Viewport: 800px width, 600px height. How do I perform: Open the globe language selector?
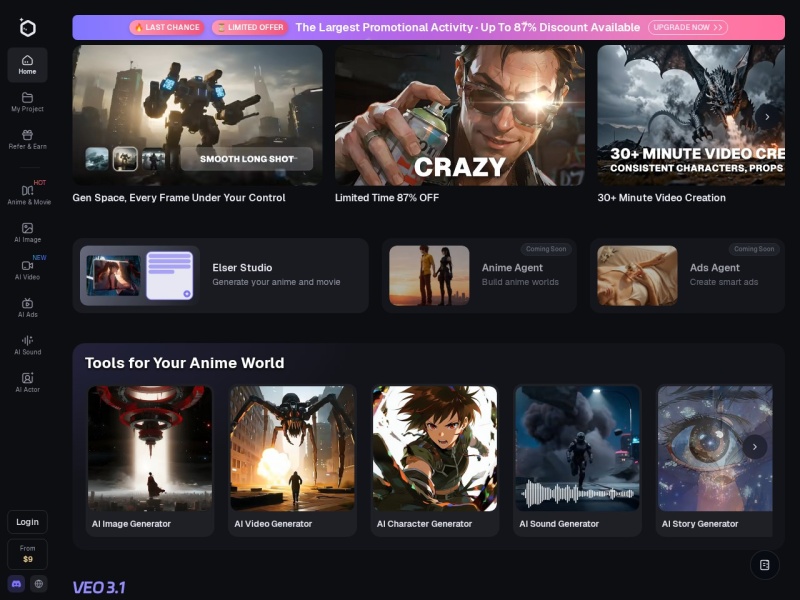(38, 583)
